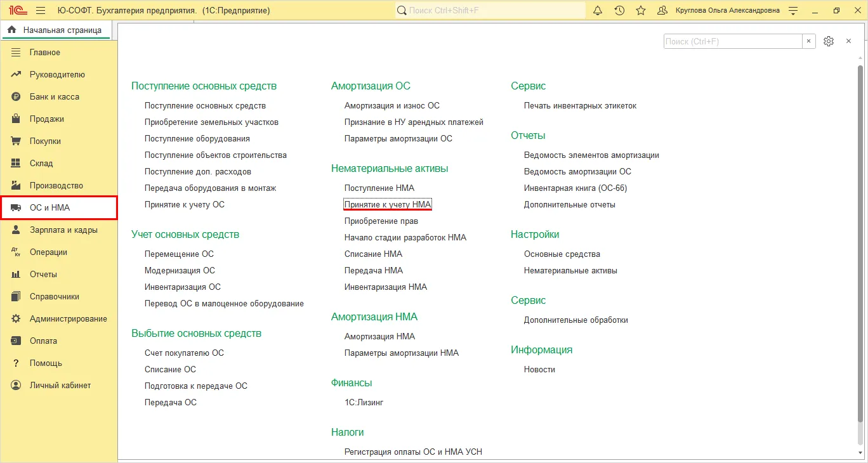Click the Отчеты bar chart icon

click(16, 275)
